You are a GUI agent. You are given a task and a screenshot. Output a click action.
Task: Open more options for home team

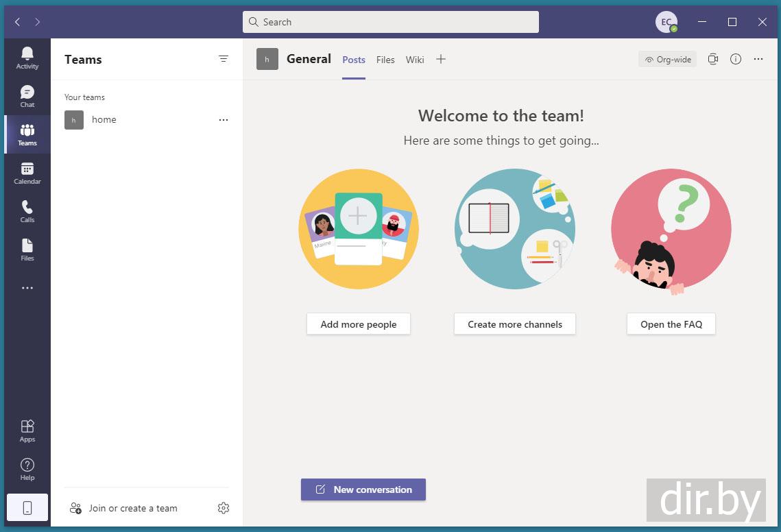coord(223,120)
